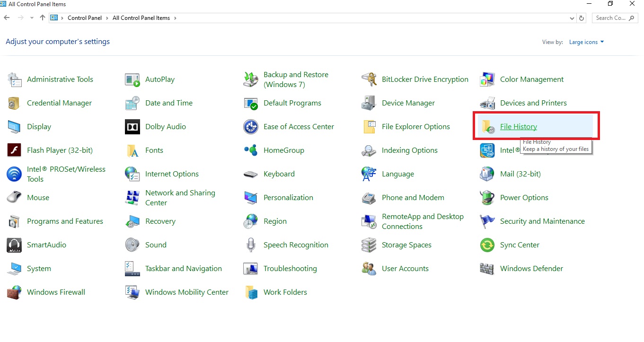The image size is (644, 342).
Task: Open the Region link
Action: [275, 221]
